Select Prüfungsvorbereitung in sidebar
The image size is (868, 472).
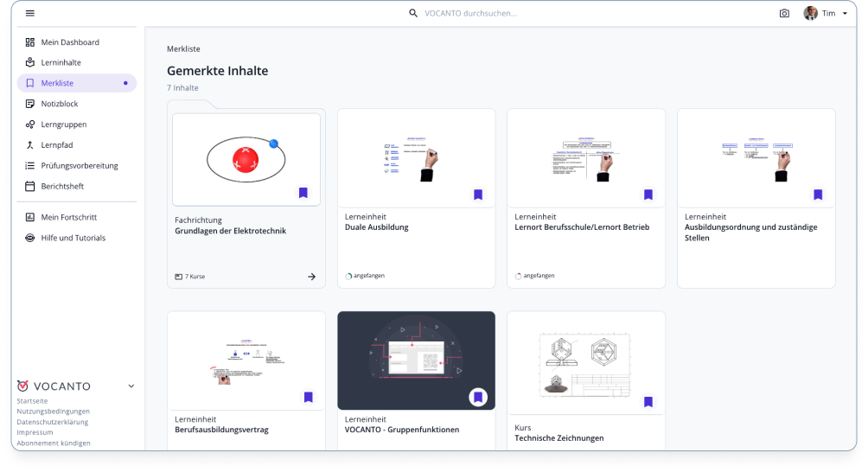pyautogui.click(x=80, y=165)
